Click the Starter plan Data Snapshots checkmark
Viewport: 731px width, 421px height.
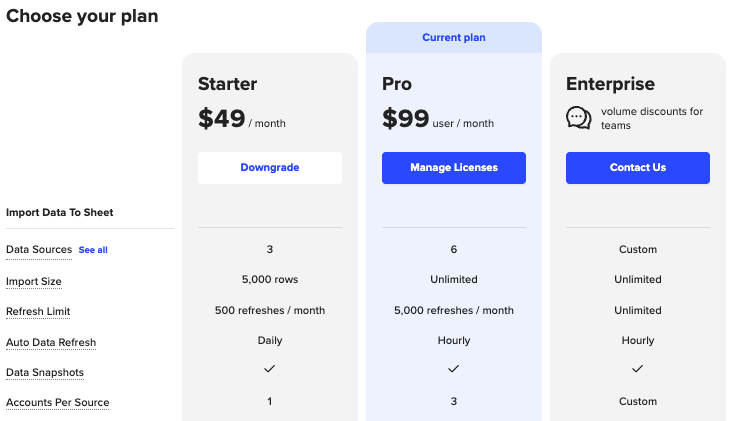(x=270, y=369)
